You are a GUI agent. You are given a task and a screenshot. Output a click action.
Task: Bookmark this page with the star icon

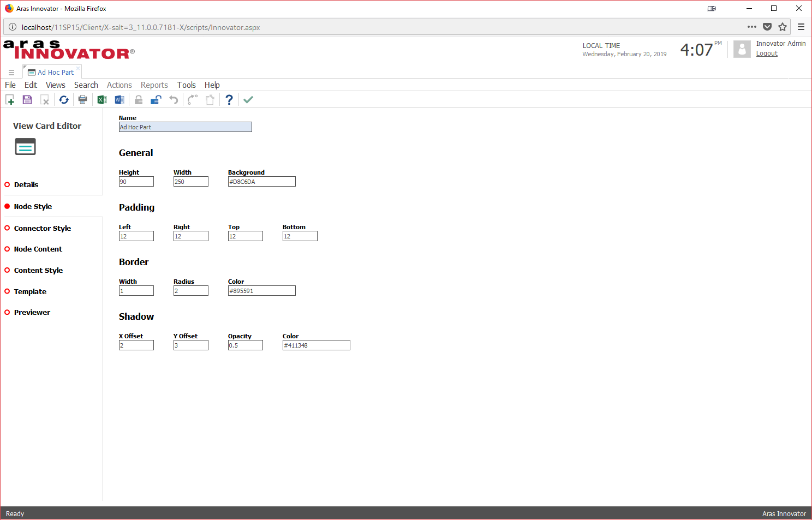coord(783,27)
